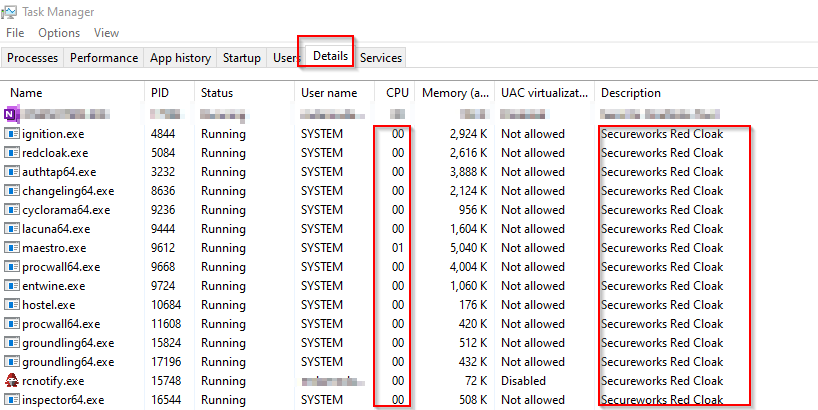This screenshot has height=410, width=818.
Task: Click the Not allowed value for redcloak.exe
Action: coord(533,153)
